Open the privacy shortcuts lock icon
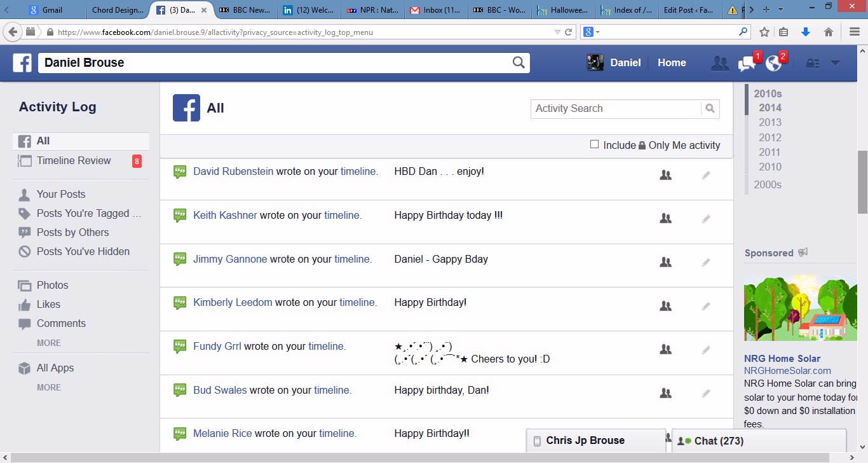 [812, 63]
